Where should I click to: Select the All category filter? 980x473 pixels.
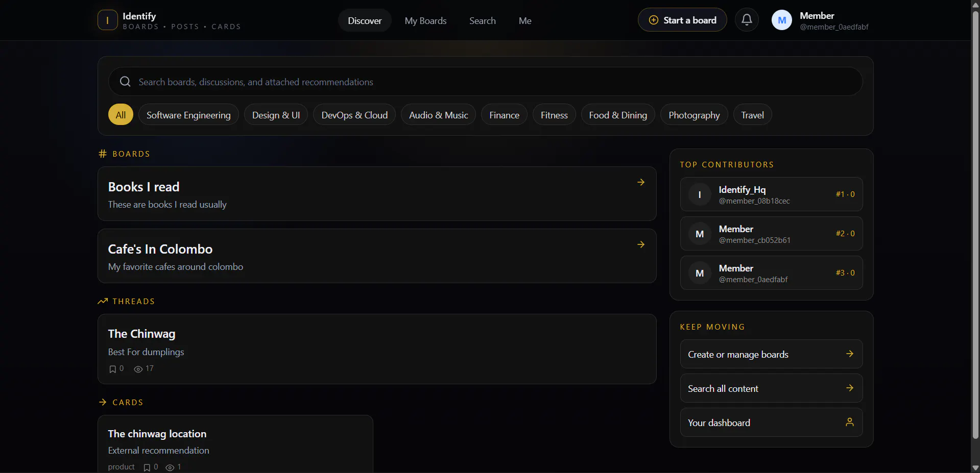121,115
